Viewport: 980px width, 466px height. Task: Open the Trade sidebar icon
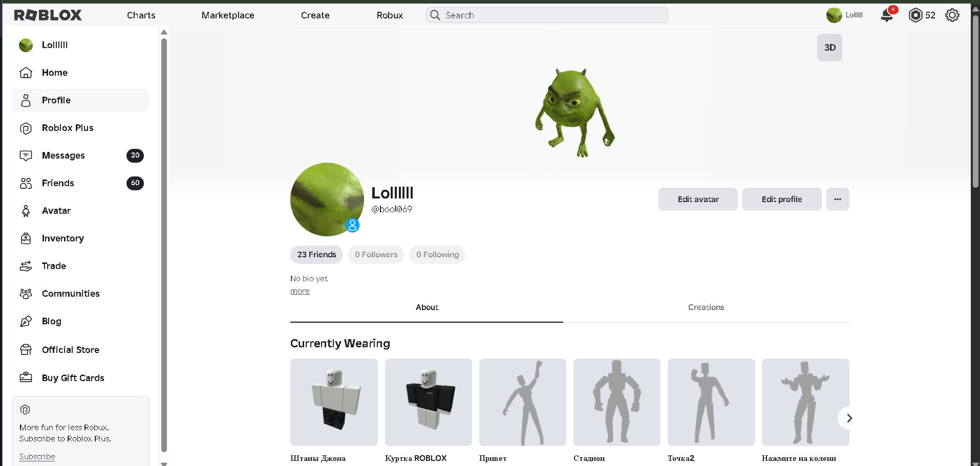(26, 266)
